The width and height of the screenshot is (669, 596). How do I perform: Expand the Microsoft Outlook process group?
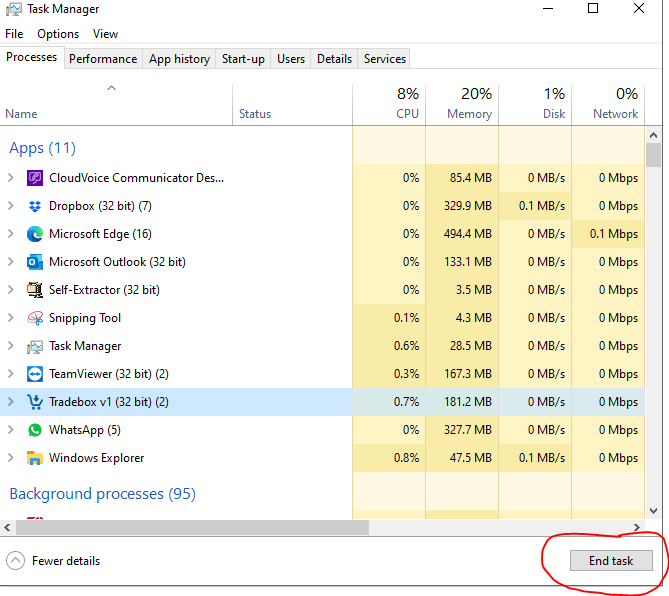point(11,262)
